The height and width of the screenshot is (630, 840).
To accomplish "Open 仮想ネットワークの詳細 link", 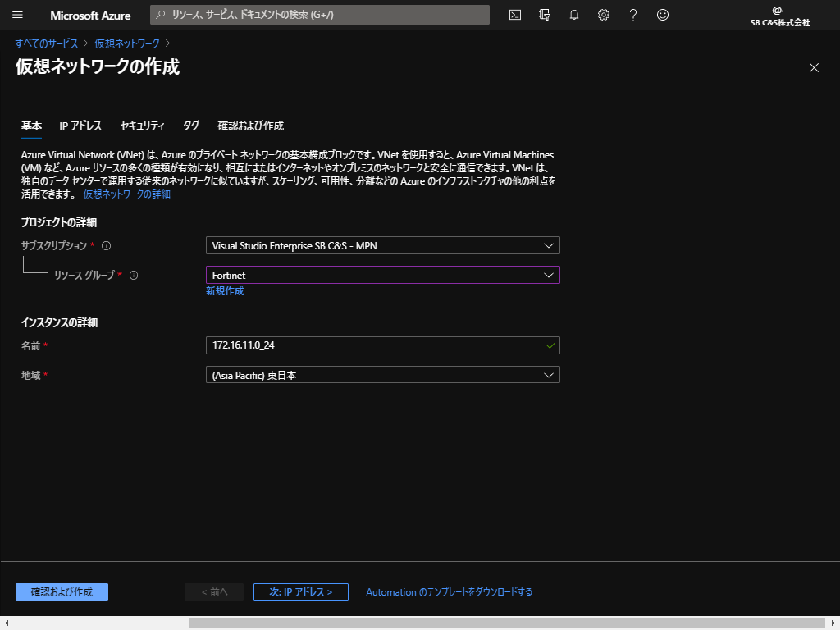I will pyautogui.click(x=127, y=194).
